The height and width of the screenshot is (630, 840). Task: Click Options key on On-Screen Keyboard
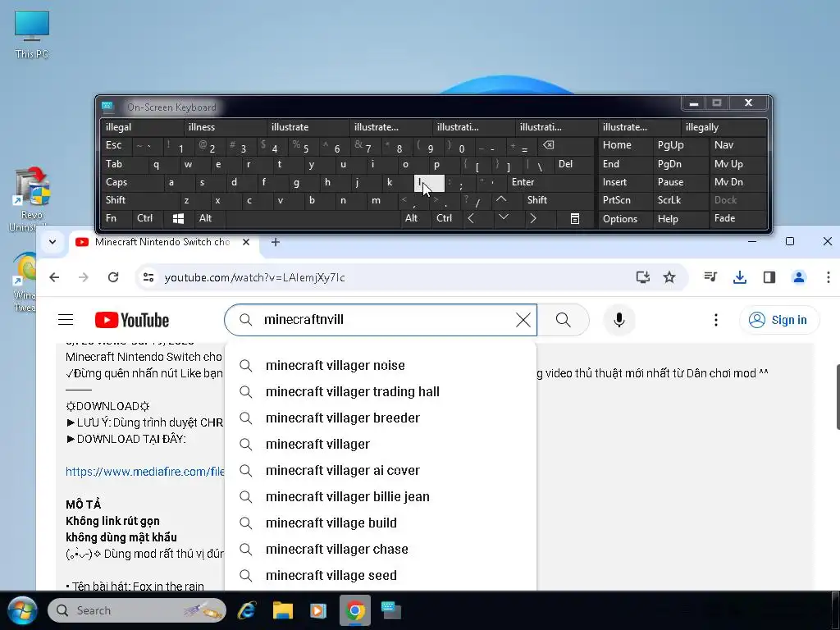(624, 219)
